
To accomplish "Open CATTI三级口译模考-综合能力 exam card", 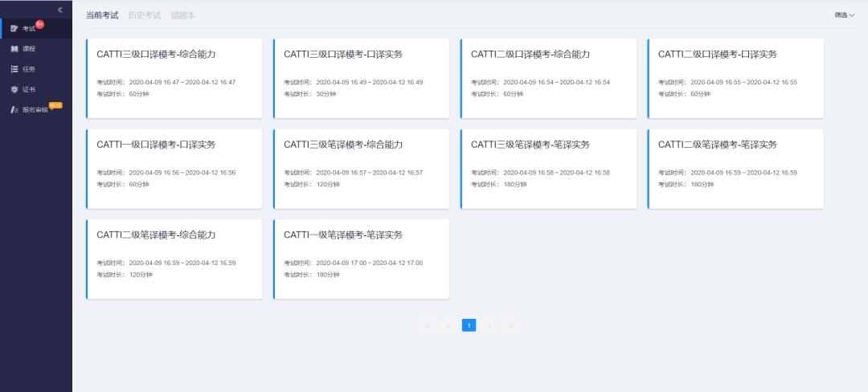I will pyautogui.click(x=174, y=79).
